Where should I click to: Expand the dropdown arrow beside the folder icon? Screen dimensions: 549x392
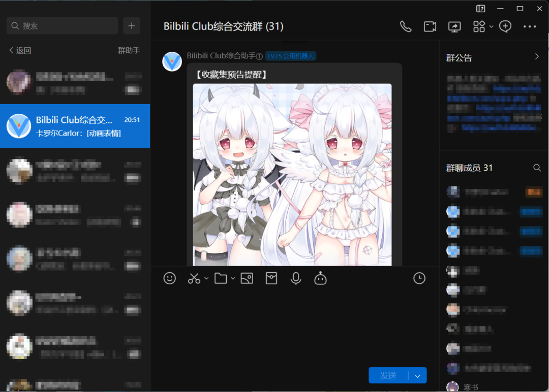click(233, 278)
